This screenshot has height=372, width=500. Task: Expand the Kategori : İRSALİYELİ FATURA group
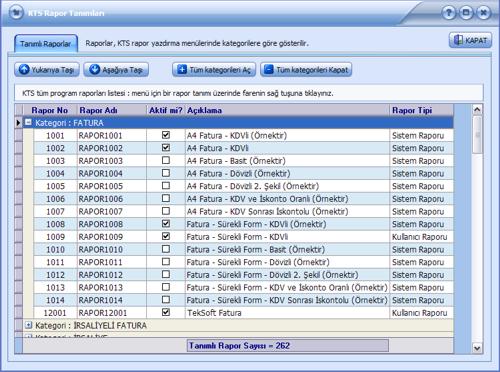pos(29,325)
